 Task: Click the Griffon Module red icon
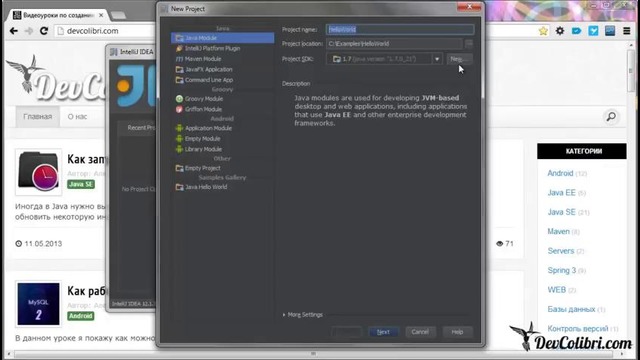[179, 109]
